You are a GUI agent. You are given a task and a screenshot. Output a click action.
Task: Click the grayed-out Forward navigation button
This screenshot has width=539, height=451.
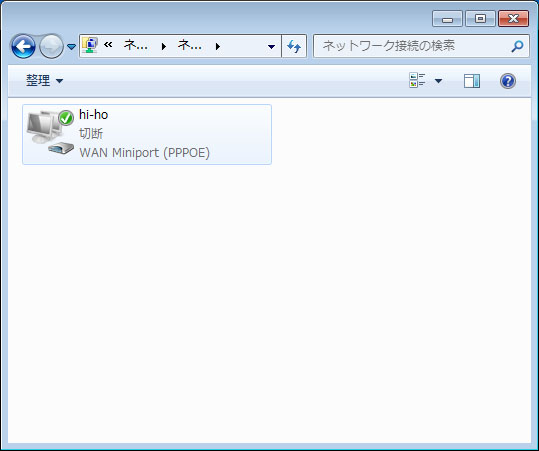[51, 46]
